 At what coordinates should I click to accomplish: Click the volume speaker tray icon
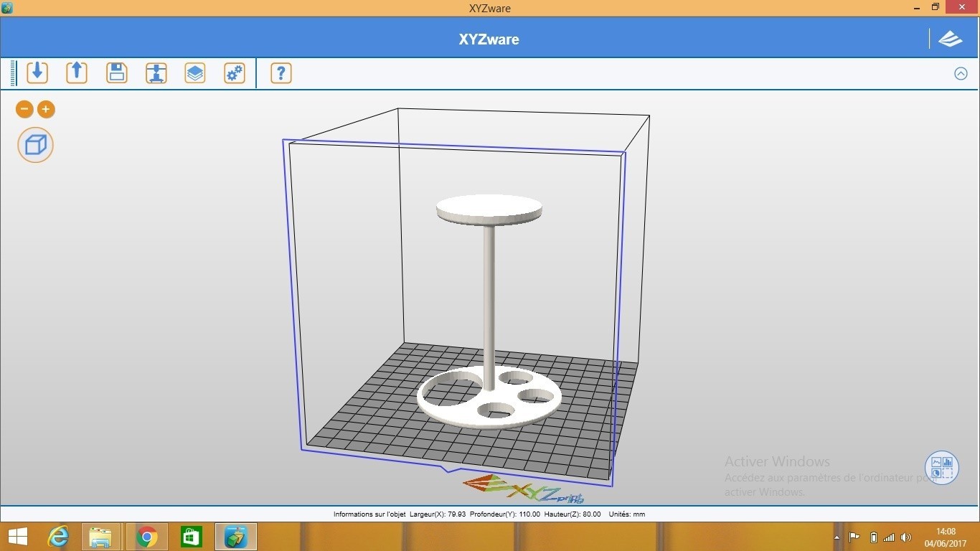coord(906,537)
